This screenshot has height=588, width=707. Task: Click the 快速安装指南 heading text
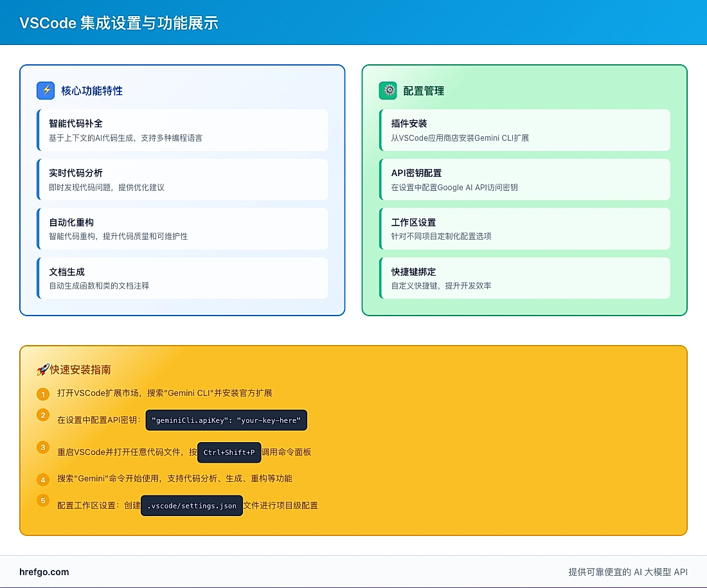click(80, 370)
